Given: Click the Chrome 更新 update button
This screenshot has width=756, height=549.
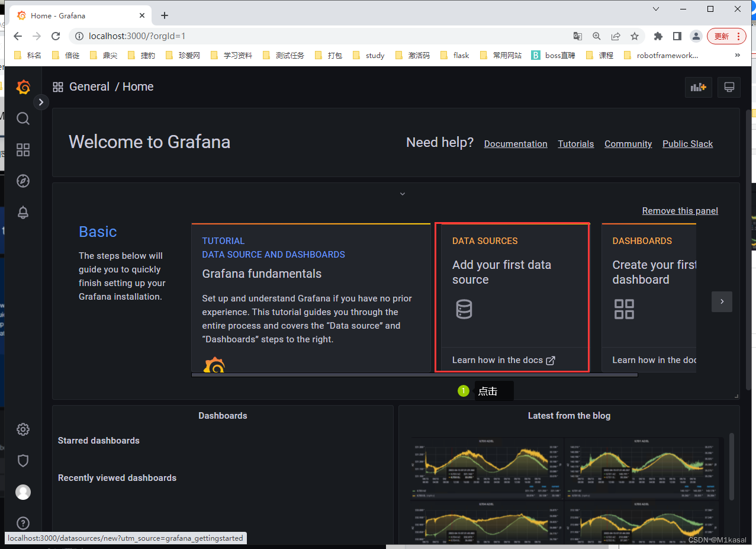Looking at the screenshot, I should point(726,36).
